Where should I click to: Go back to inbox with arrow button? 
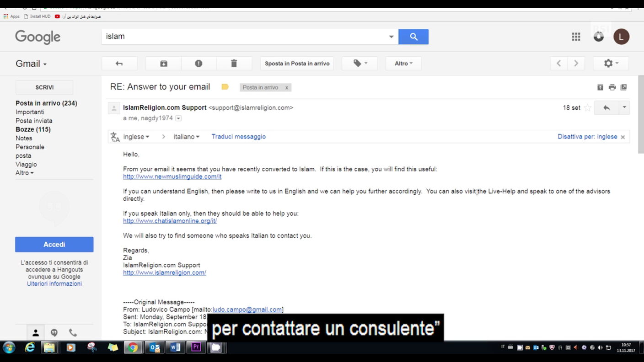(119, 64)
